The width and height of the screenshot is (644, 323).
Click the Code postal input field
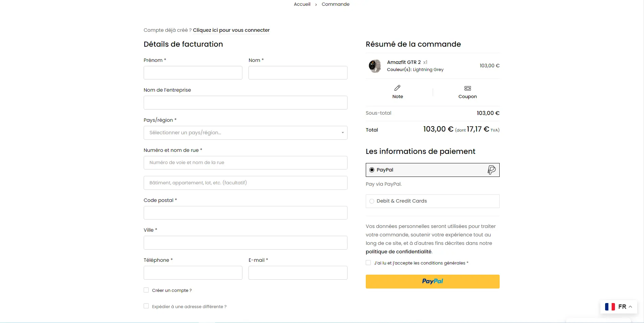(x=245, y=213)
